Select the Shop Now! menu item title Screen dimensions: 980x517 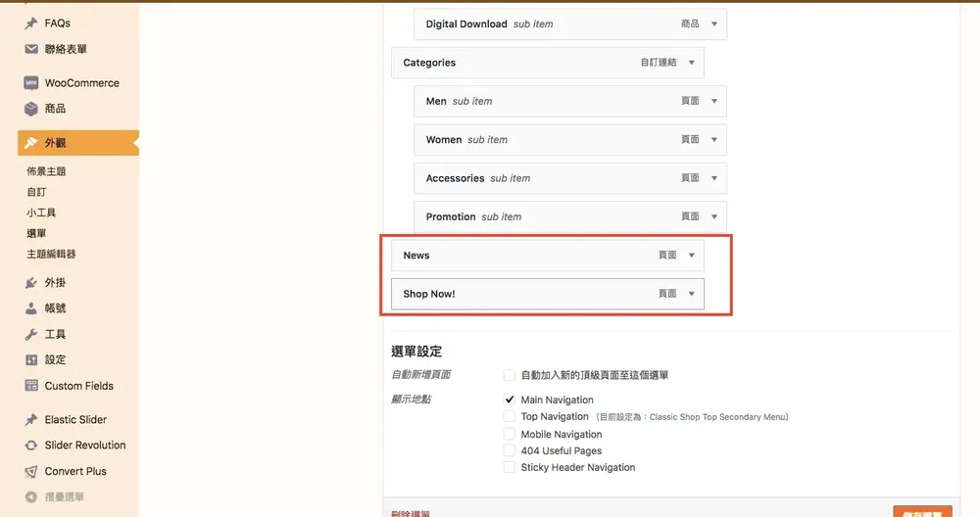pos(429,294)
